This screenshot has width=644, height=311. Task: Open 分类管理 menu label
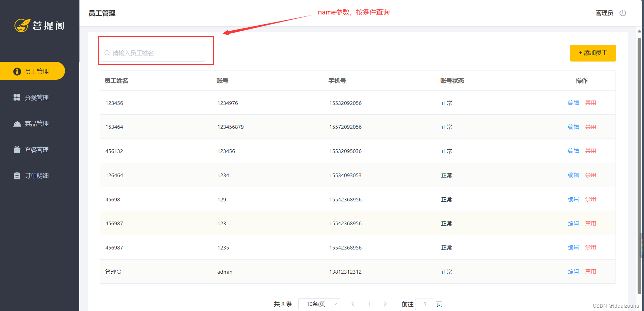(37, 98)
